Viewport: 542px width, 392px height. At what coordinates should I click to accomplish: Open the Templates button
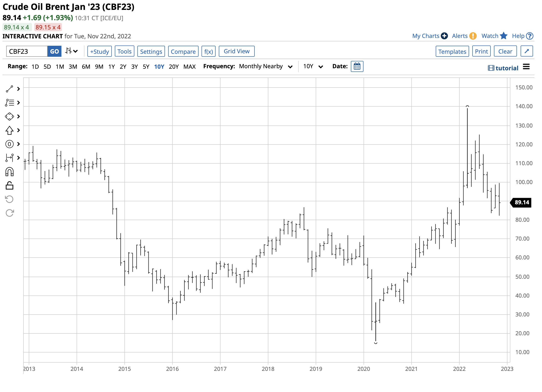click(x=452, y=51)
